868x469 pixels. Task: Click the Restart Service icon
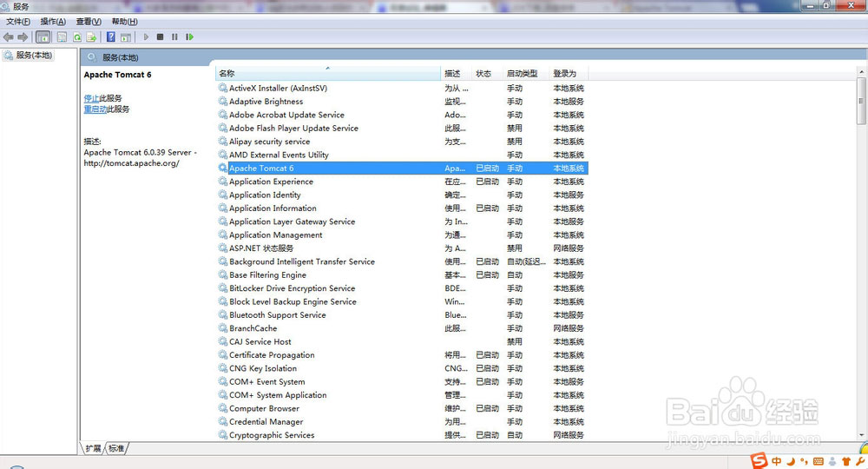tap(189, 37)
